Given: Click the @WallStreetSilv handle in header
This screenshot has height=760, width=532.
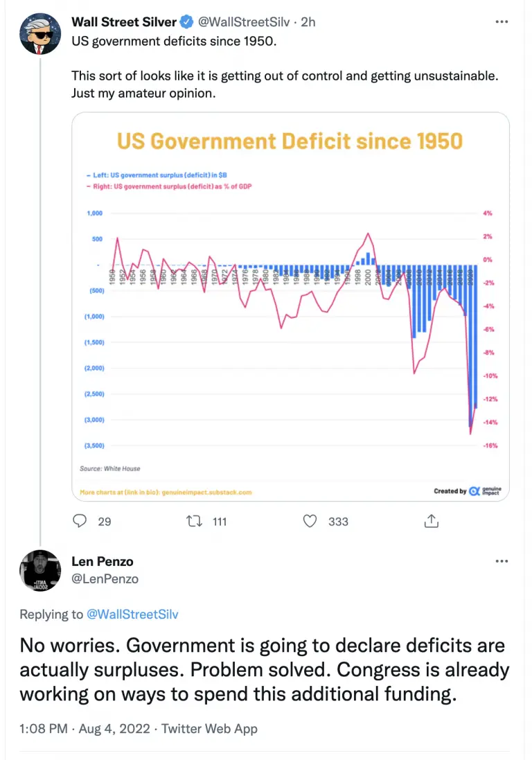Looking at the screenshot, I should pos(244,21).
